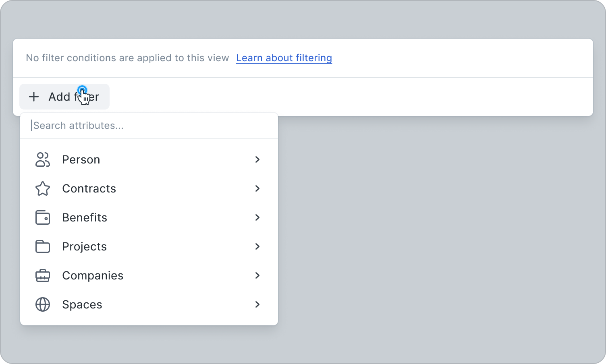Click the wallet icon next to Benefits
This screenshot has height=364, width=606.
(43, 217)
